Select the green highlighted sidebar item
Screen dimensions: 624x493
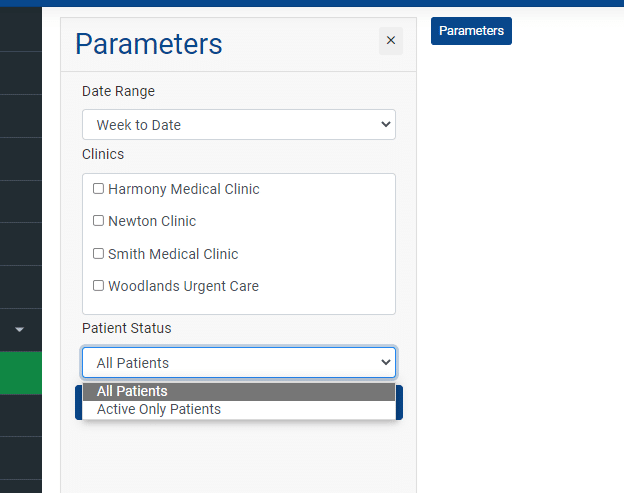click(x=21, y=373)
